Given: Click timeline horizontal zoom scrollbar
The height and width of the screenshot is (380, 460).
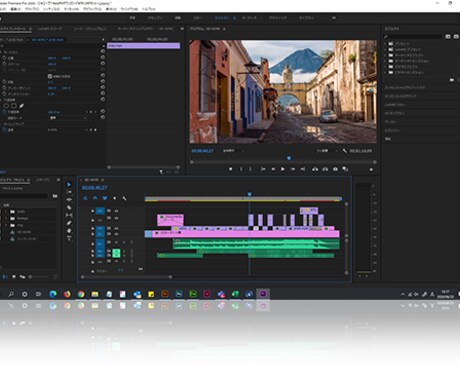Looking at the screenshot, I should pyautogui.click(x=126, y=277).
